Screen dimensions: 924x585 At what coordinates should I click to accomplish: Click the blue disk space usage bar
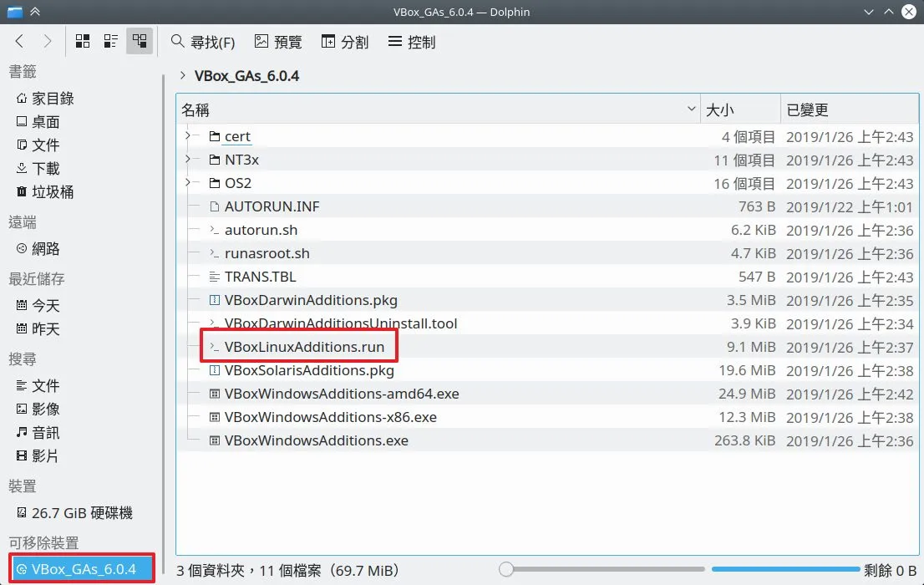pyautogui.click(x=785, y=569)
